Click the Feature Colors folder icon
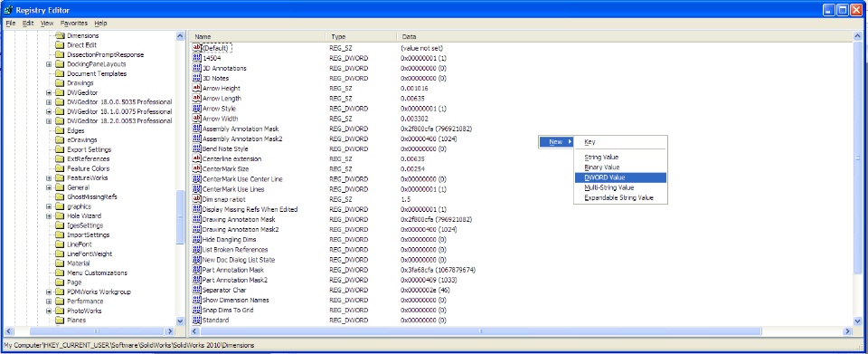Image resolution: width=868 pixels, height=354 pixels. [x=60, y=168]
